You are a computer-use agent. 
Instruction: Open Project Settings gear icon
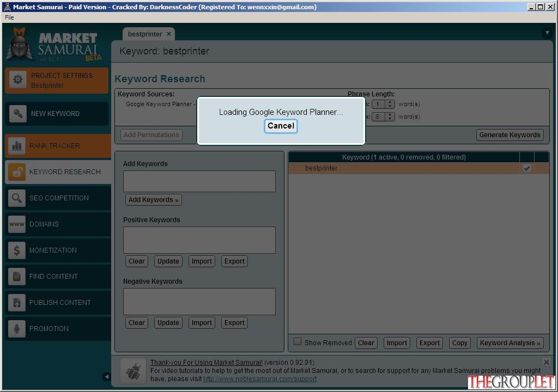pyautogui.click(x=17, y=79)
